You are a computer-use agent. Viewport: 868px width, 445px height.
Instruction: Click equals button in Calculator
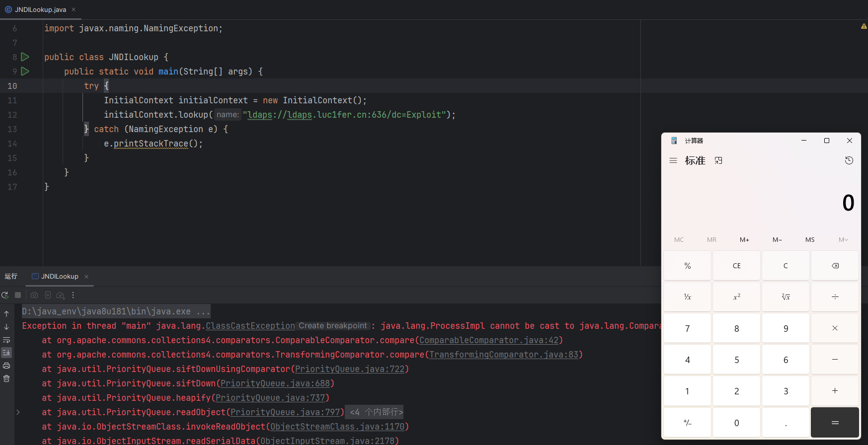(x=835, y=423)
